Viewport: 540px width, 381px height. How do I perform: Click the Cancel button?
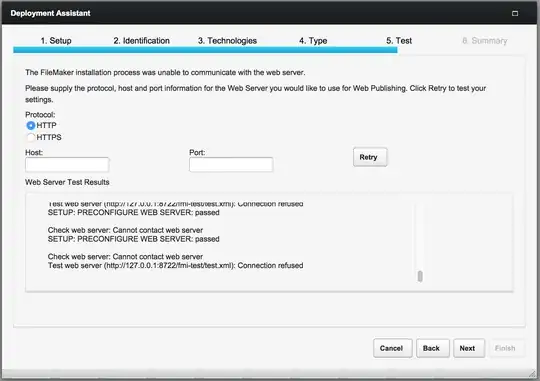393,348
